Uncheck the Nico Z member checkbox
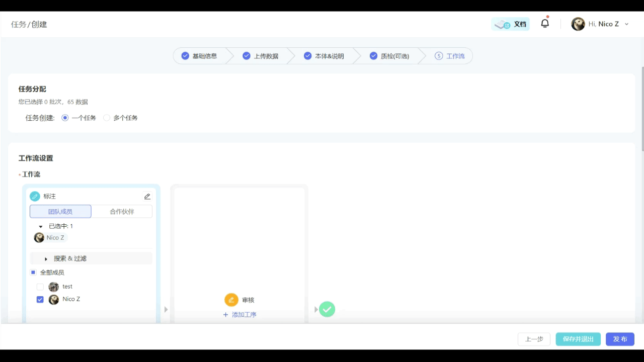Image resolution: width=644 pixels, height=362 pixels. [40, 300]
